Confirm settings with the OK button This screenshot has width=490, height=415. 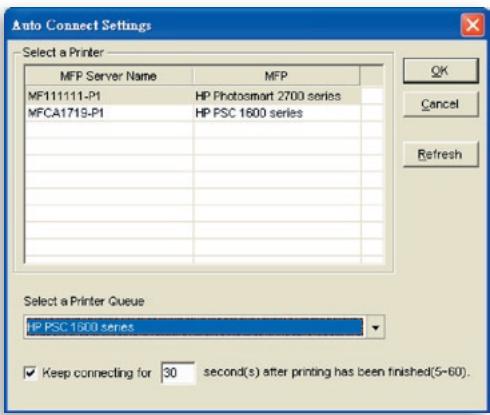(x=441, y=71)
